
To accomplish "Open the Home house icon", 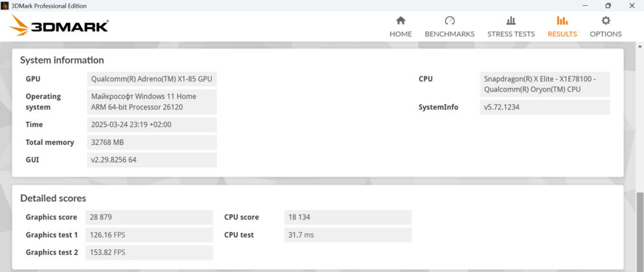I will [400, 21].
